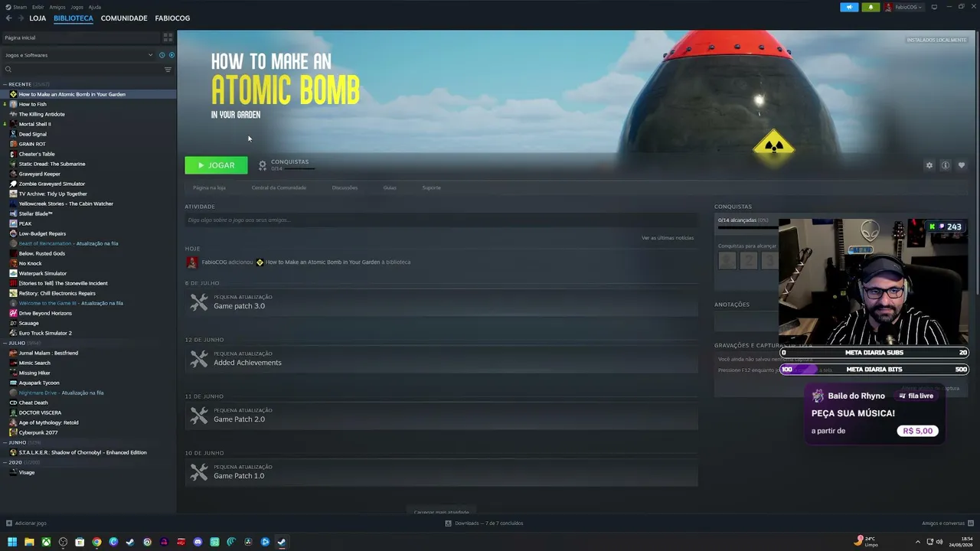Open the FABIOCOG profile tab
Viewport: 980px width, 551px height.
coord(172,18)
